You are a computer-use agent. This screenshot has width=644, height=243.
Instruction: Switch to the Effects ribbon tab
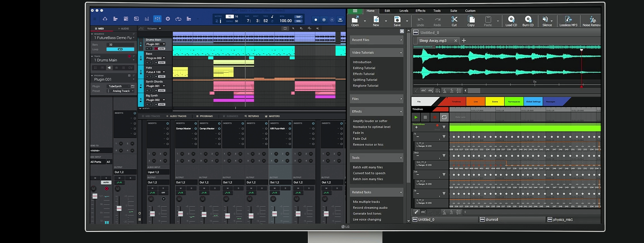point(420,11)
